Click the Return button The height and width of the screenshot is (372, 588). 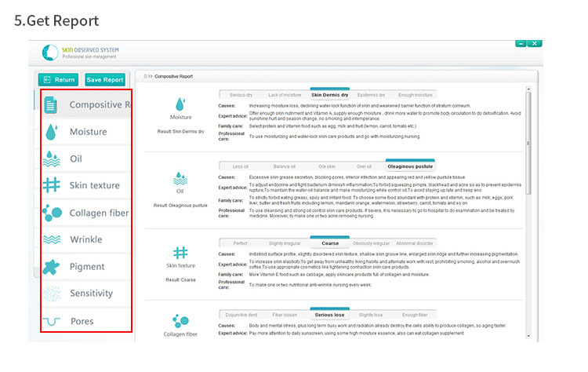(59, 79)
